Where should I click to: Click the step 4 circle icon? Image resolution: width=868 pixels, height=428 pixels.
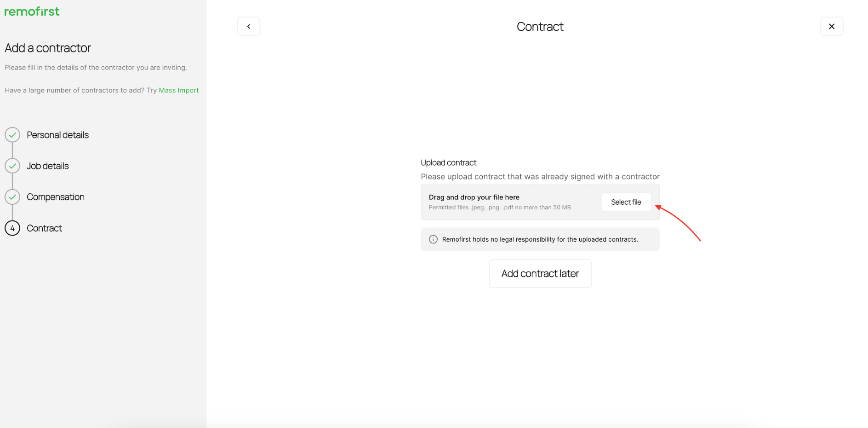(x=12, y=228)
